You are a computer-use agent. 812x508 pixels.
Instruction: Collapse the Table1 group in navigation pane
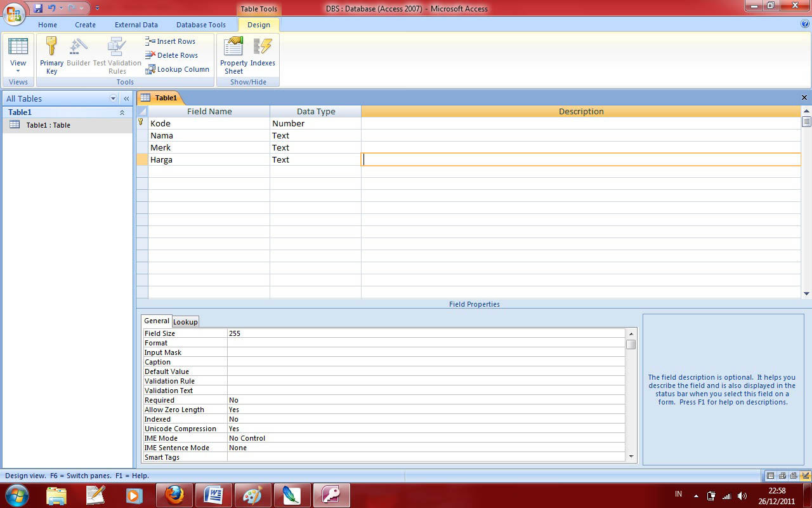(122, 112)
